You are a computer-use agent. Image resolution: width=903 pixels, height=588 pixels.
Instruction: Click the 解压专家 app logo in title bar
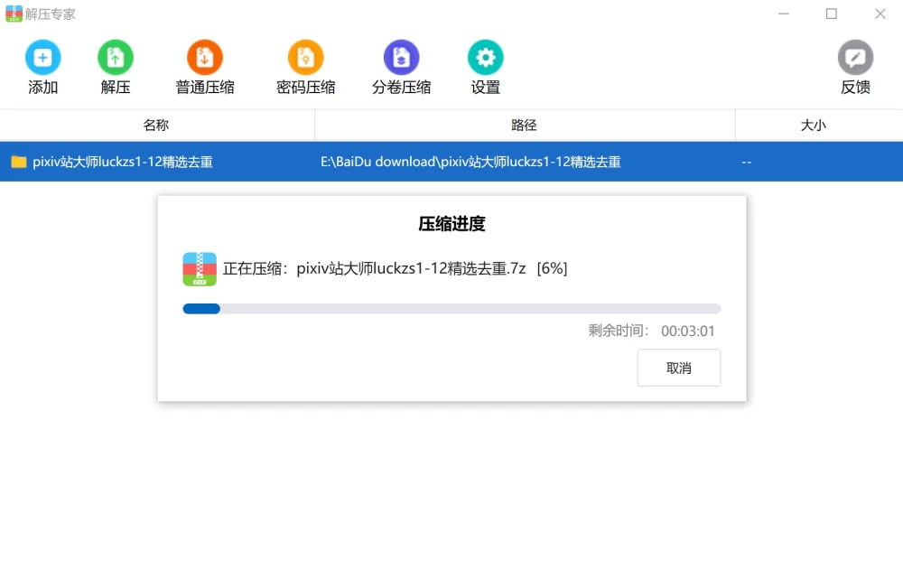click(x=14, y=14)
